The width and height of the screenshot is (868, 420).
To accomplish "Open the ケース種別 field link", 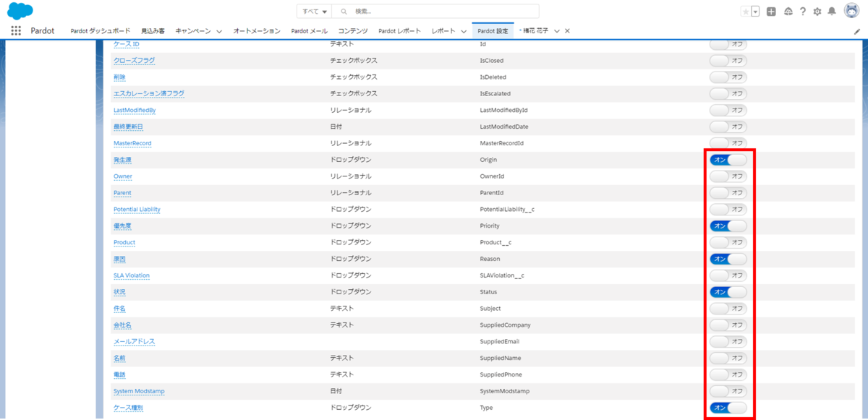I will tap(129, 408).
